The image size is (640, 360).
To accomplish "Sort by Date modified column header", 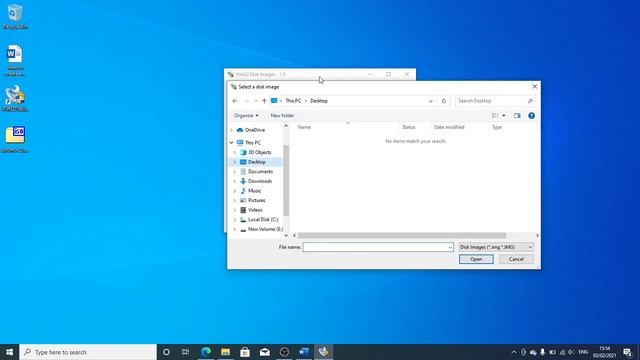I will pos(449,127).
